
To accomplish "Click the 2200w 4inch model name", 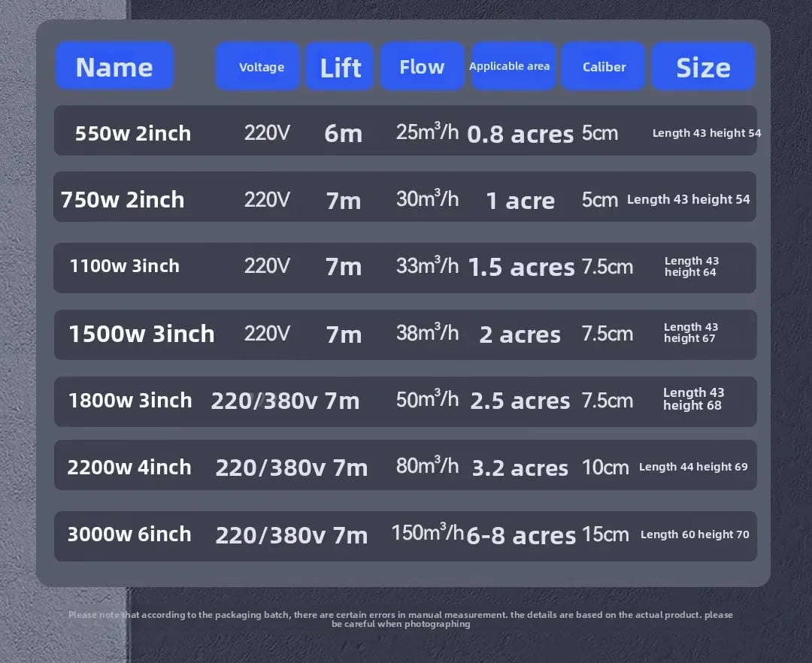I will pos(129,468).
